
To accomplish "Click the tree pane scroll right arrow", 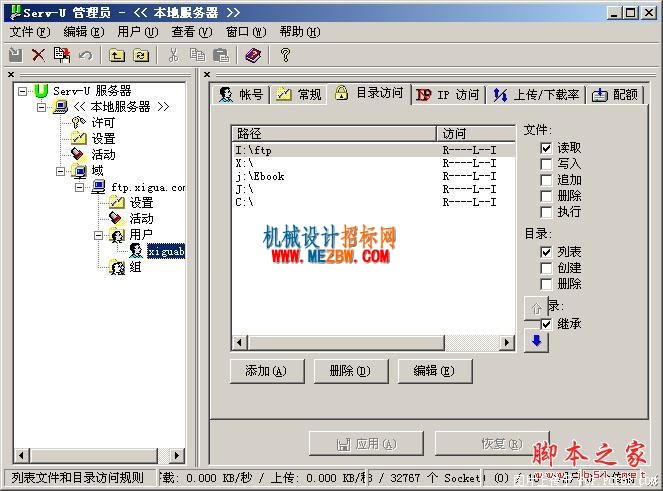I will click(177, 455).
